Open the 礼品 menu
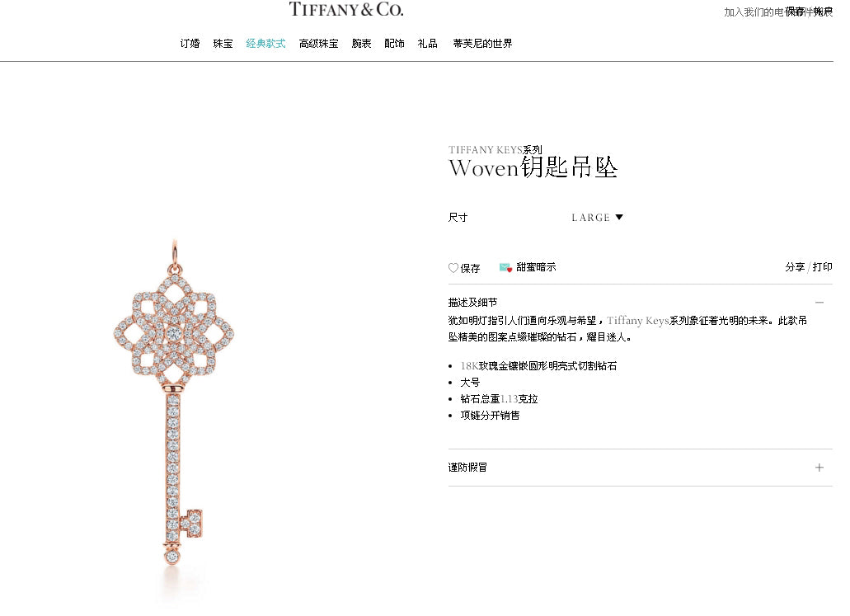This screenshot has height=616, width=850. click(x=427, y=44)
